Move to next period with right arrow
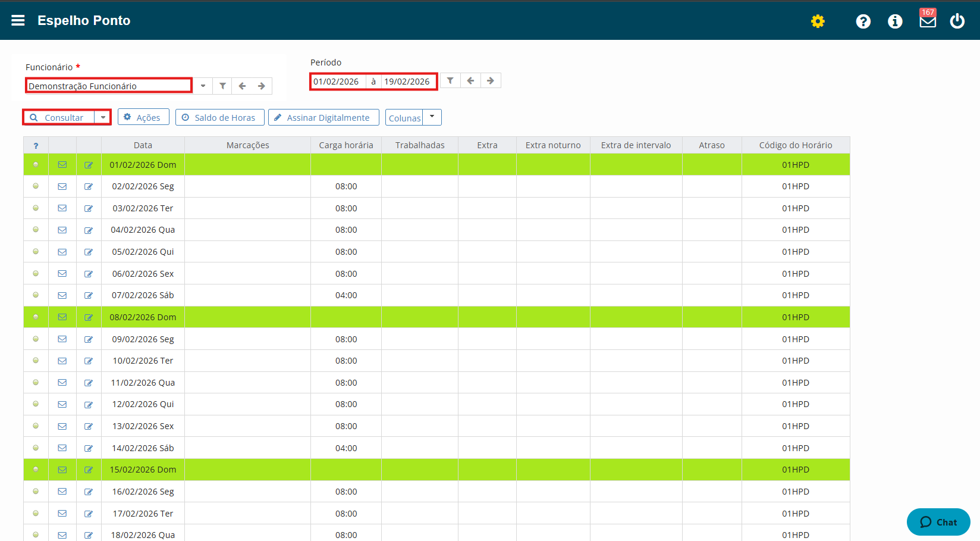The image size is (980, 541). (491, 80)
